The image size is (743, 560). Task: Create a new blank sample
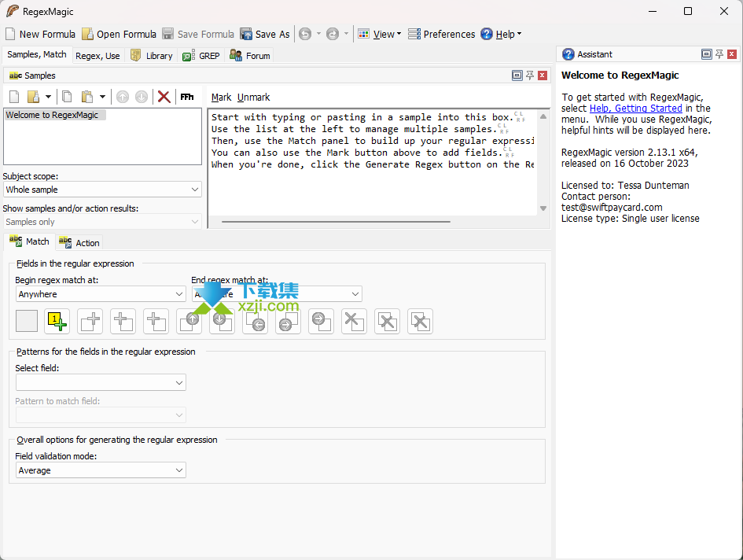pyautogui.click(x=14, y=97)
